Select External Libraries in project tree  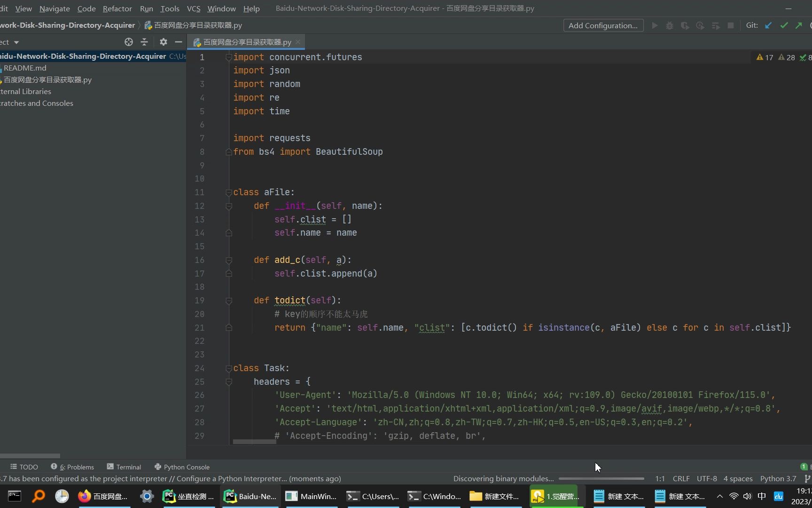25,91
